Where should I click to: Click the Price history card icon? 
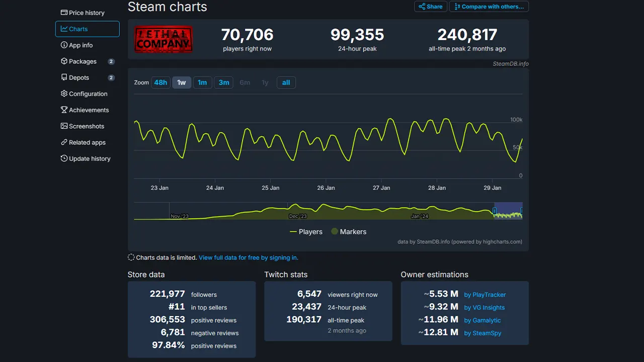[x=64, y=13]
